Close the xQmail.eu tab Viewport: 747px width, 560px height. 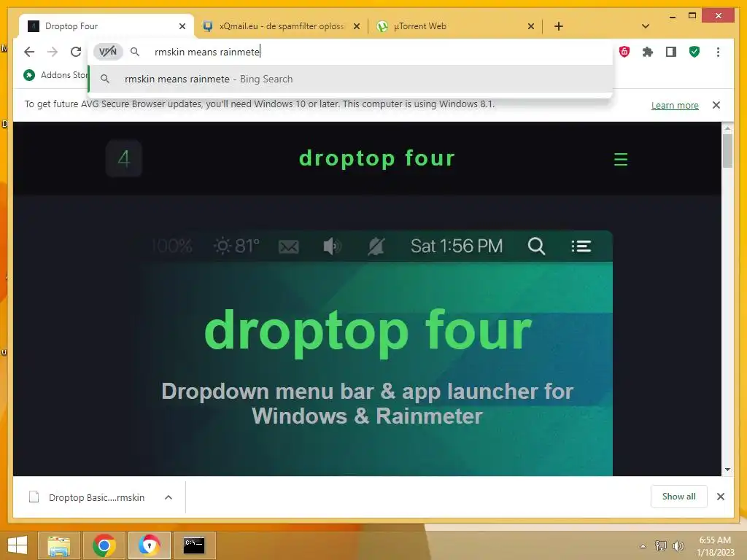click(x=356, y=26)
